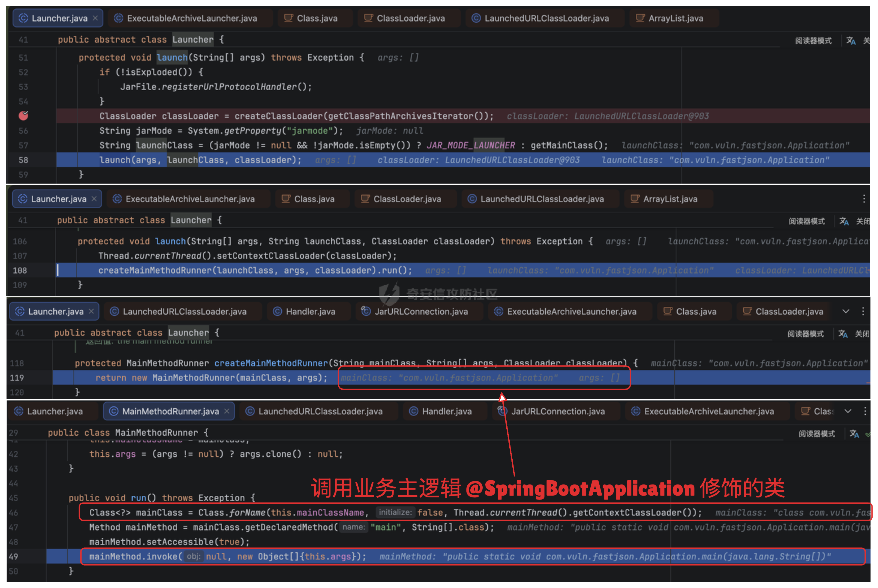Click 关闭 in the third panel
The image size is (878, 588).
click(x=862, y=334)
